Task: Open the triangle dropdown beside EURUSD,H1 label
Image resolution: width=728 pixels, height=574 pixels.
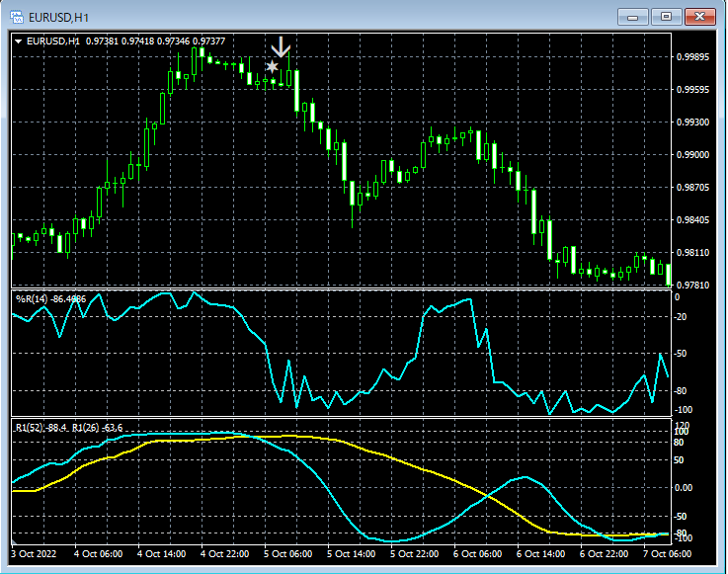Action: coord(19,41)
